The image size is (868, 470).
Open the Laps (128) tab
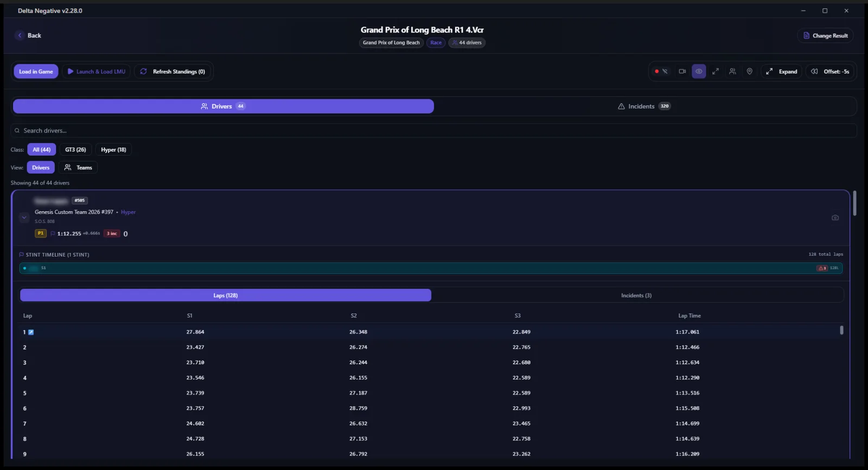click(x=226, y=295)
